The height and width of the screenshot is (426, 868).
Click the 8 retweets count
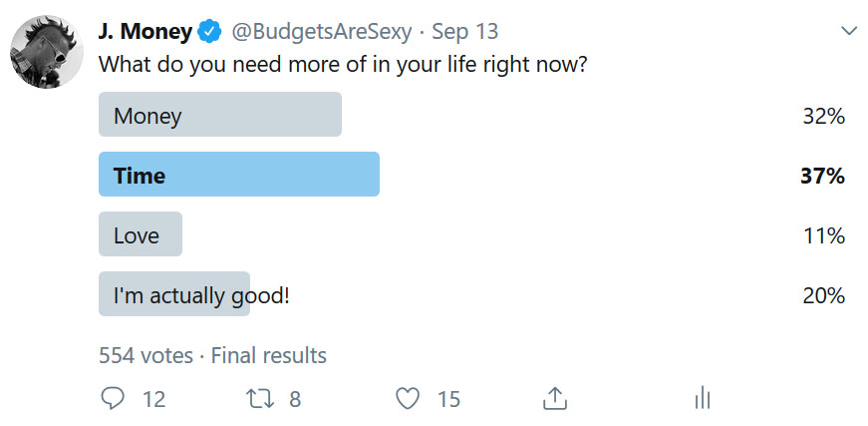point(295,399)
